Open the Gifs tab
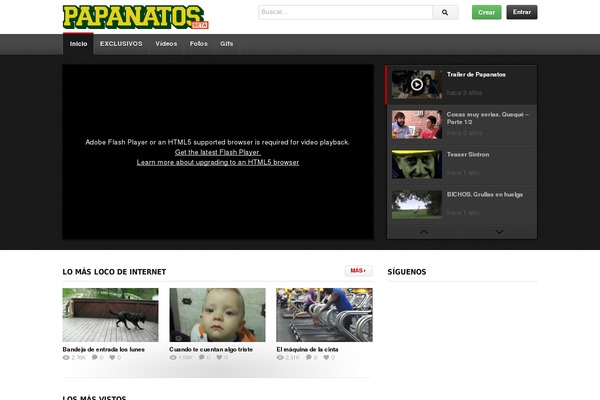The height and width of the screenshot is (400, 600). pos(227,44)
